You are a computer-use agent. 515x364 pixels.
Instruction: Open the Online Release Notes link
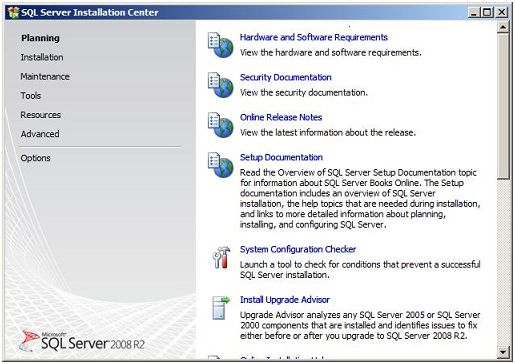(x=281, y=117)
